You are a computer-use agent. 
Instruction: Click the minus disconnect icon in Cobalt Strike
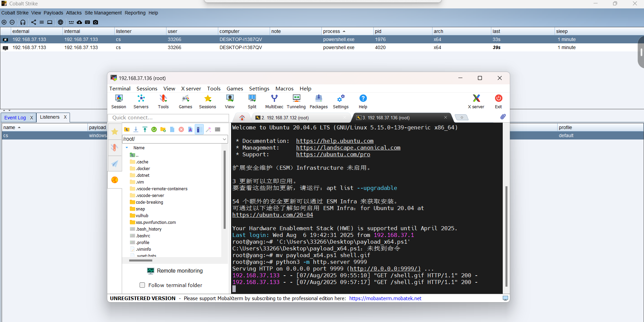[x=12, y=22]
